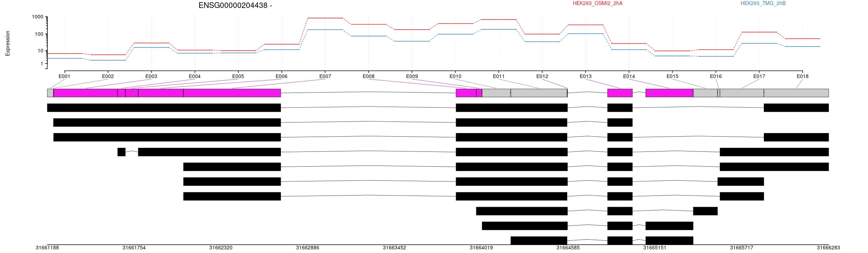Click genomic coordinate 31665717
The width and height of the screenshot is (868, 253).
pyautogui.click(x=742, y=248)
